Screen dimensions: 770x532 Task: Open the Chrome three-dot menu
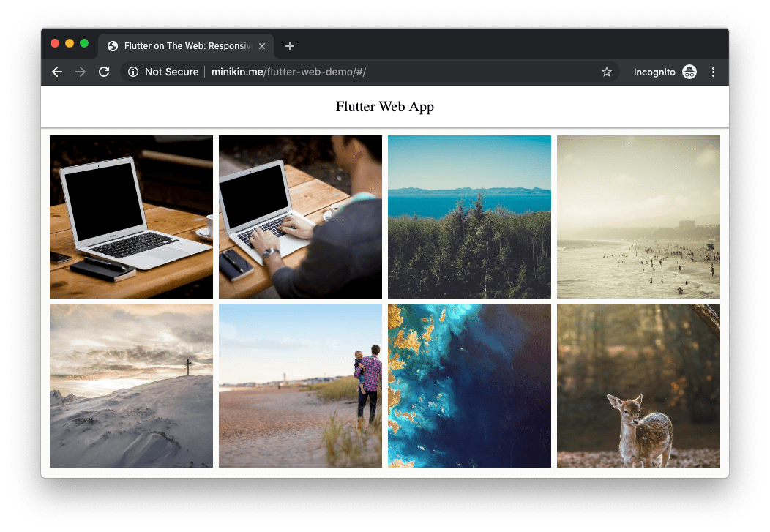(x=714, y=72)
